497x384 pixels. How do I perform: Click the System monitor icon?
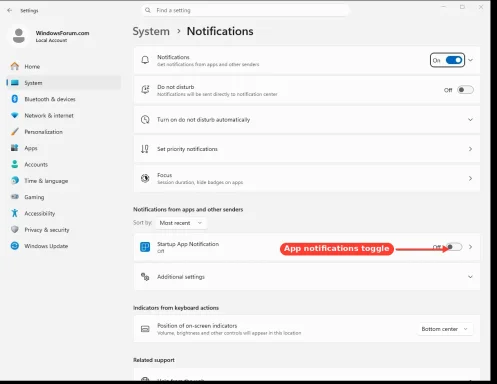point(15,83)
